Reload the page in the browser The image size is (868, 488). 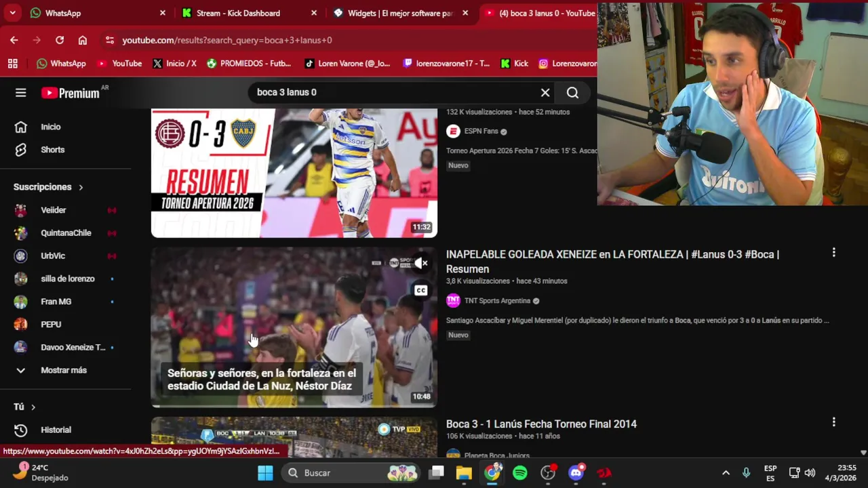pos(60,40)
